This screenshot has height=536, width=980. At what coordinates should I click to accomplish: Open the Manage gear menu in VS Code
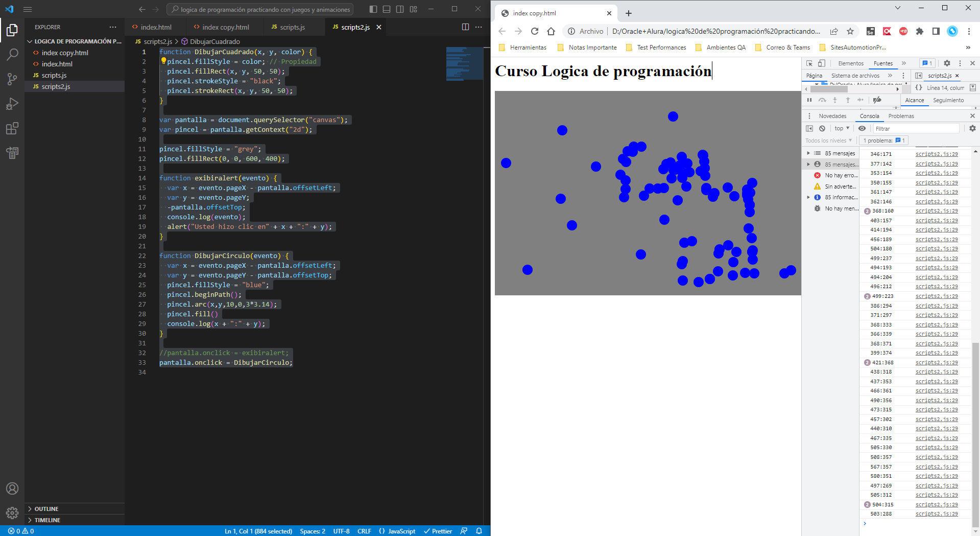click(x=12, y=512)
